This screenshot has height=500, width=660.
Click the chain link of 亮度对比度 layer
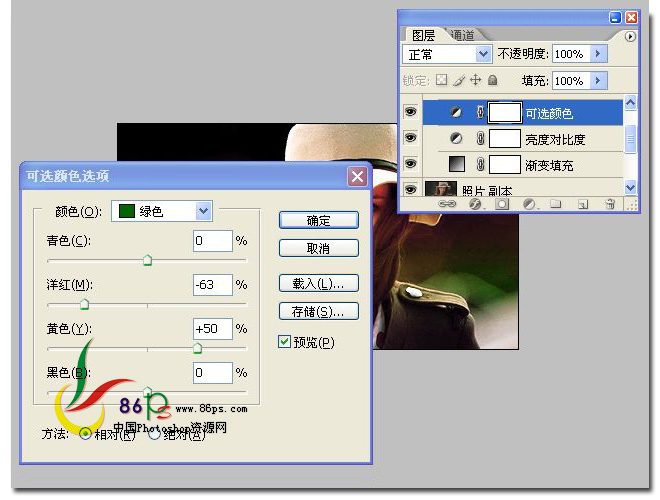point(480,138)
